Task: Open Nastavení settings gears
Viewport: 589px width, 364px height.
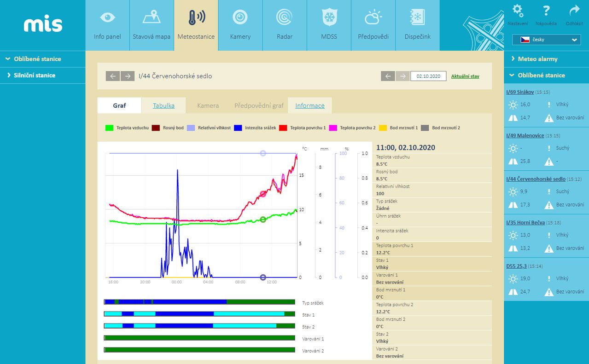Action: [x=518, y=11]
